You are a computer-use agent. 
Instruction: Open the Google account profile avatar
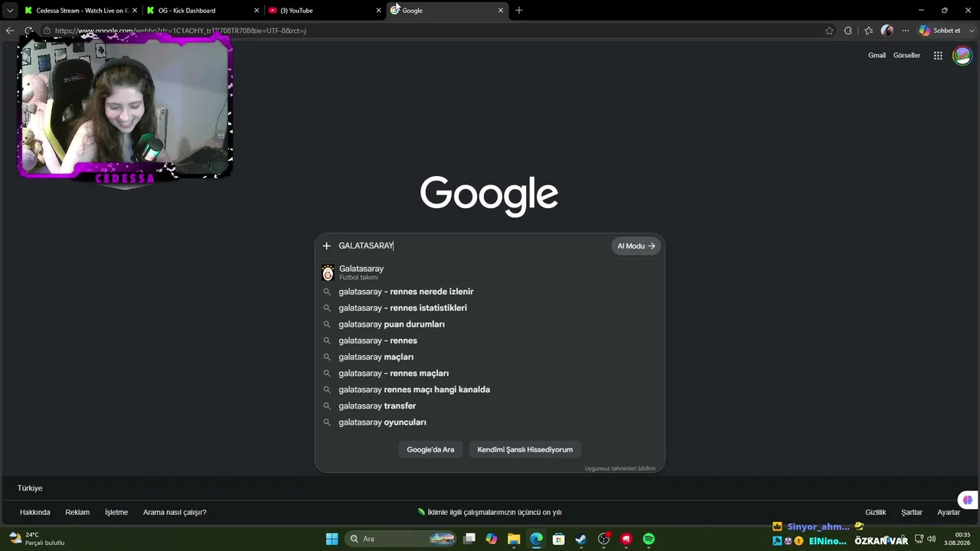click(x=962, y=55)
